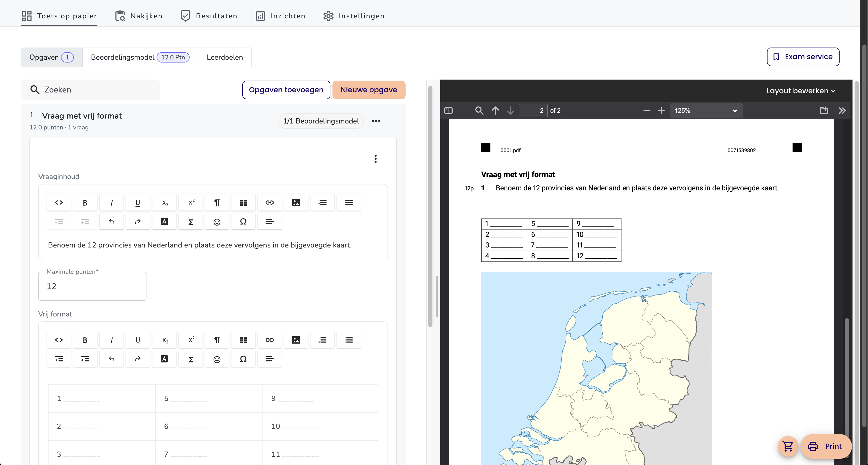The width and height of the screenshot is (868, 465).
Task: Go to next PDF page
Action: (x=510, y=111)
